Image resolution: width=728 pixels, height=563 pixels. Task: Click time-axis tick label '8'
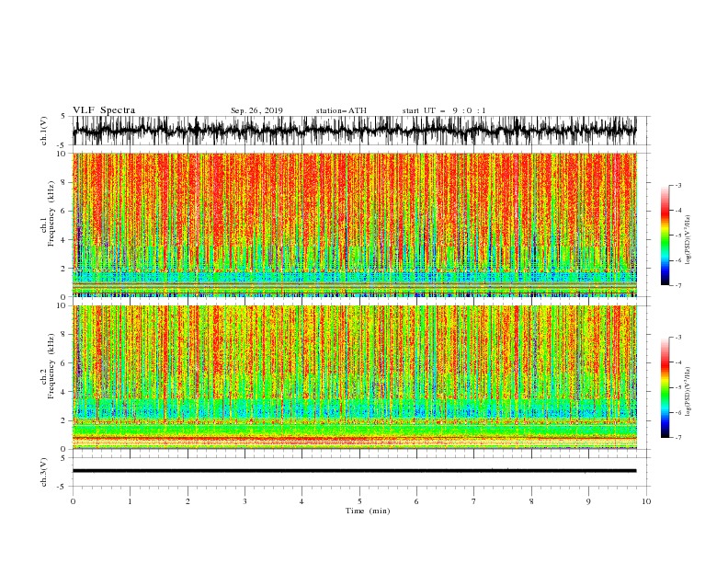[x=531, y=501]
